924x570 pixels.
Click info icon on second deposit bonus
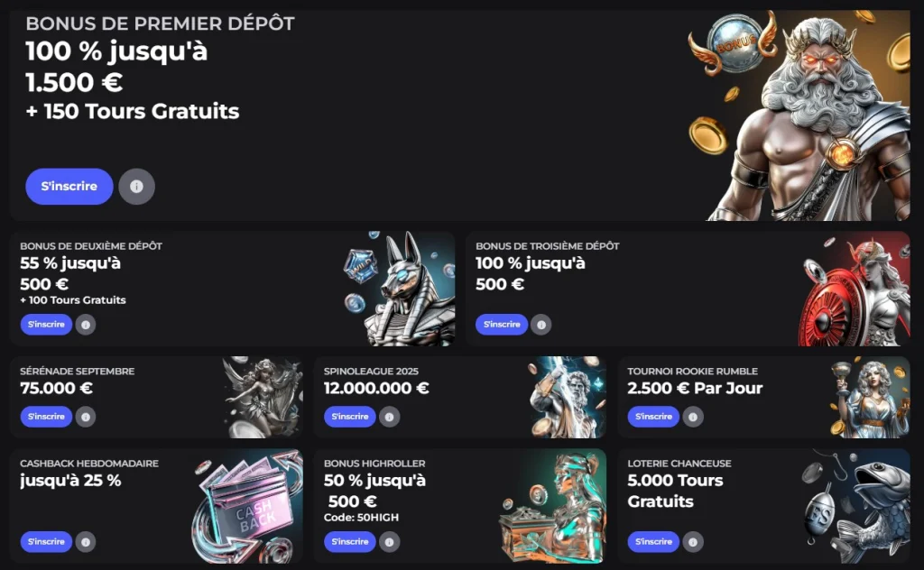[x=86, y=325]
